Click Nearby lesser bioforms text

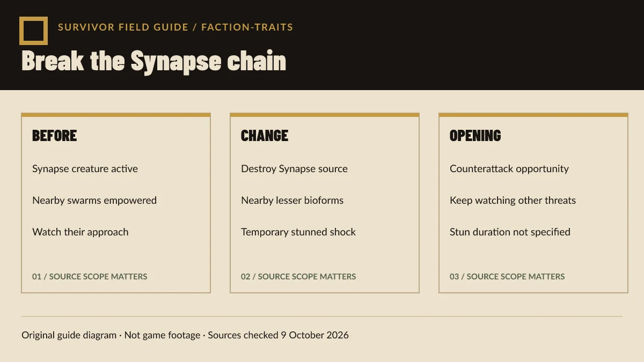tap(292, 201)
